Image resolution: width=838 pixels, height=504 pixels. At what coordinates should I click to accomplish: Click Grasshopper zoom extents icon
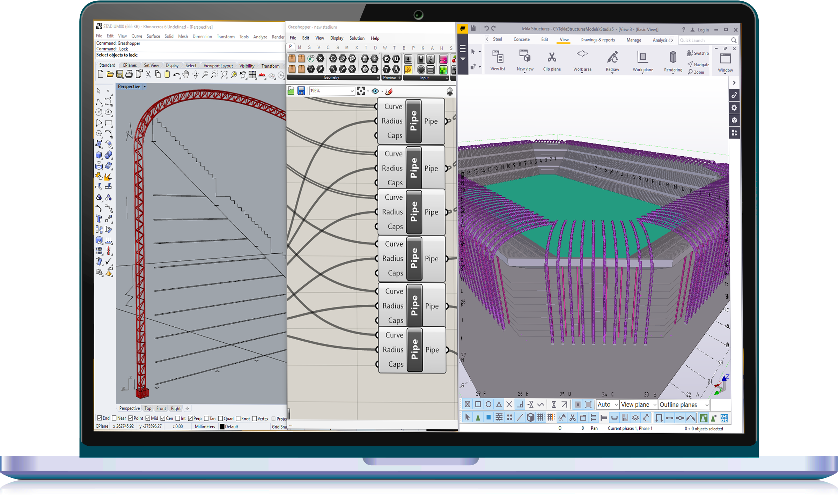(361, 91)
